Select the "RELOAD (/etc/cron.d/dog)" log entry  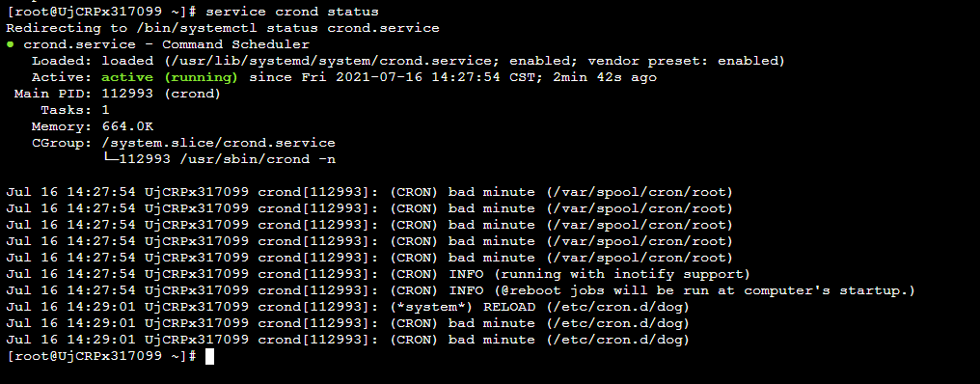click(x=586, y=307)
